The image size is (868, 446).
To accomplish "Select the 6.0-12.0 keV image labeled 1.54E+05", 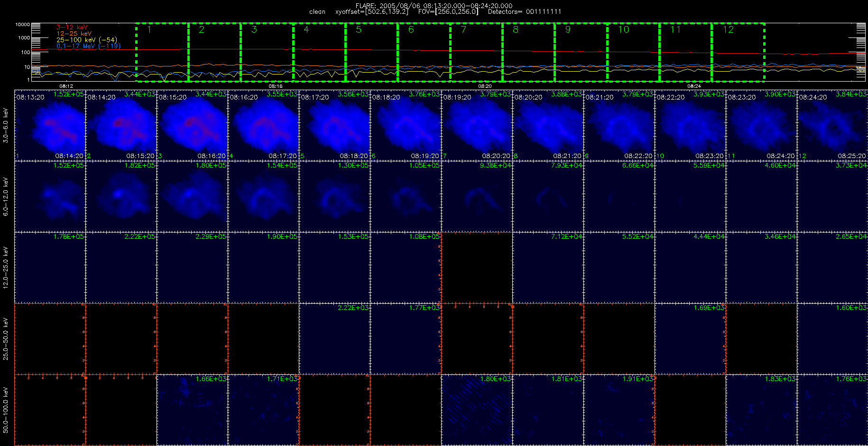I will [264, 196].
